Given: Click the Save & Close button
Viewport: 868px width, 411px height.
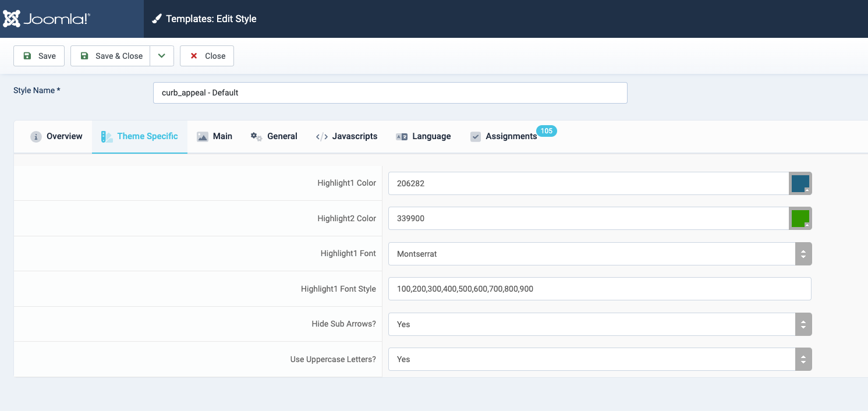Looking at the screenshot, I should pos(111,56).
